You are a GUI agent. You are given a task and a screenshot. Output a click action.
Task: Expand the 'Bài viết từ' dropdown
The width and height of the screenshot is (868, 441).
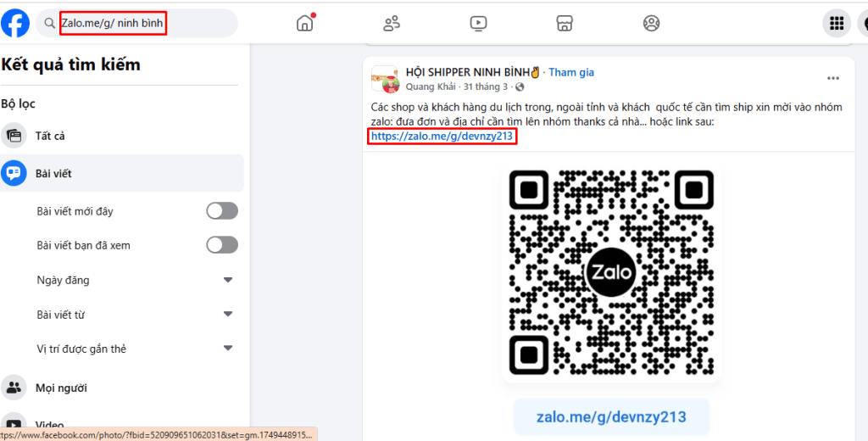(227, 315)
